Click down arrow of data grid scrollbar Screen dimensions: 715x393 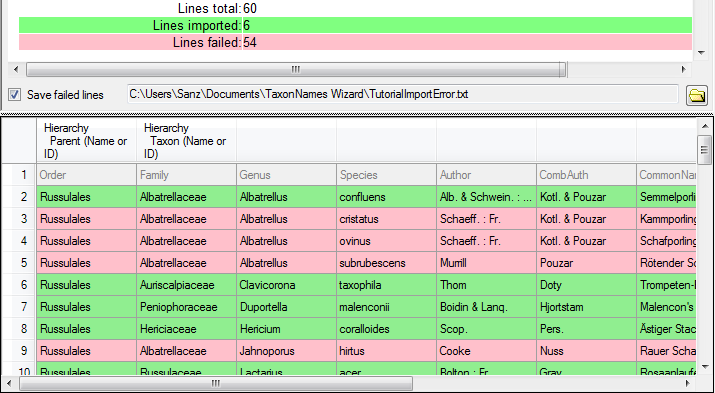point(705,367)
